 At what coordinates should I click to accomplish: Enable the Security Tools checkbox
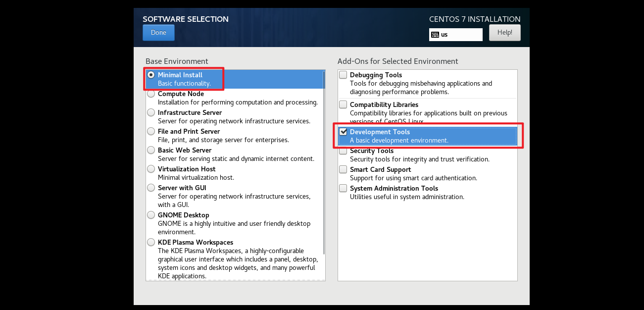click(343, 151)
